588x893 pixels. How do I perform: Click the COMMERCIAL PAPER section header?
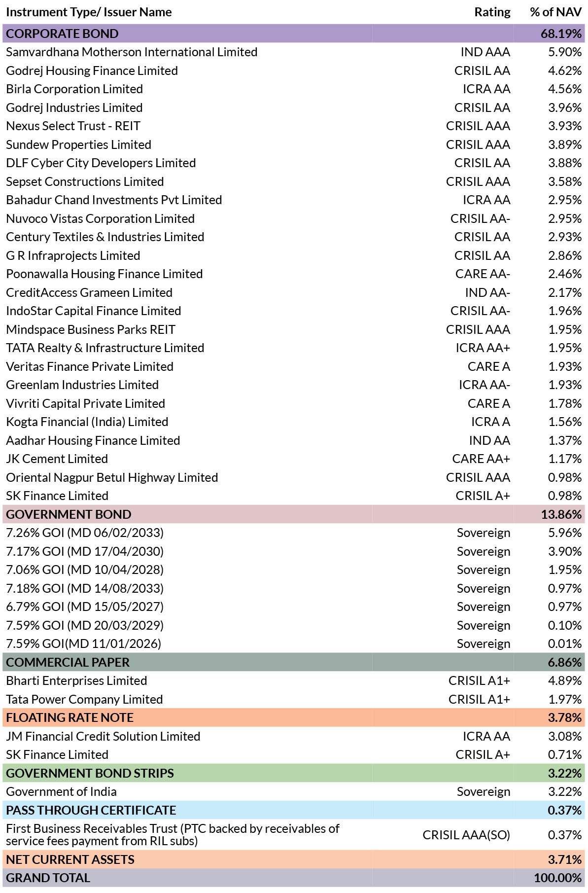(294, 662)
